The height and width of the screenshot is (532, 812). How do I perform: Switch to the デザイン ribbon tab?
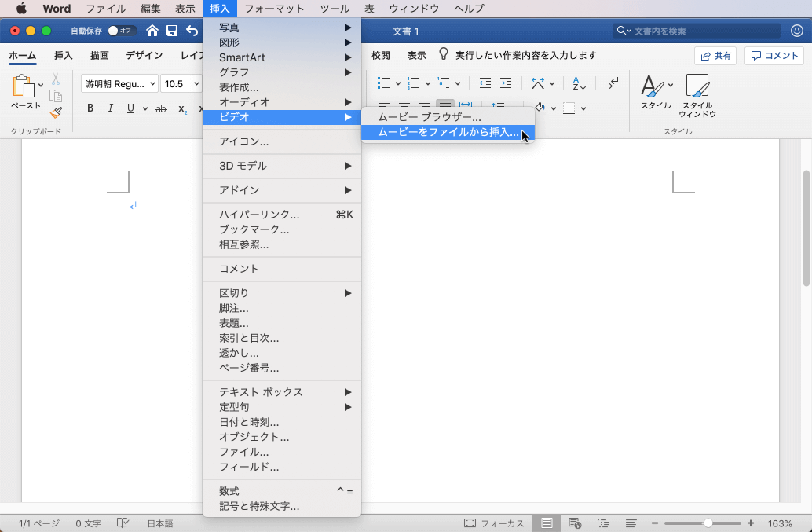(x=144, y=56)
